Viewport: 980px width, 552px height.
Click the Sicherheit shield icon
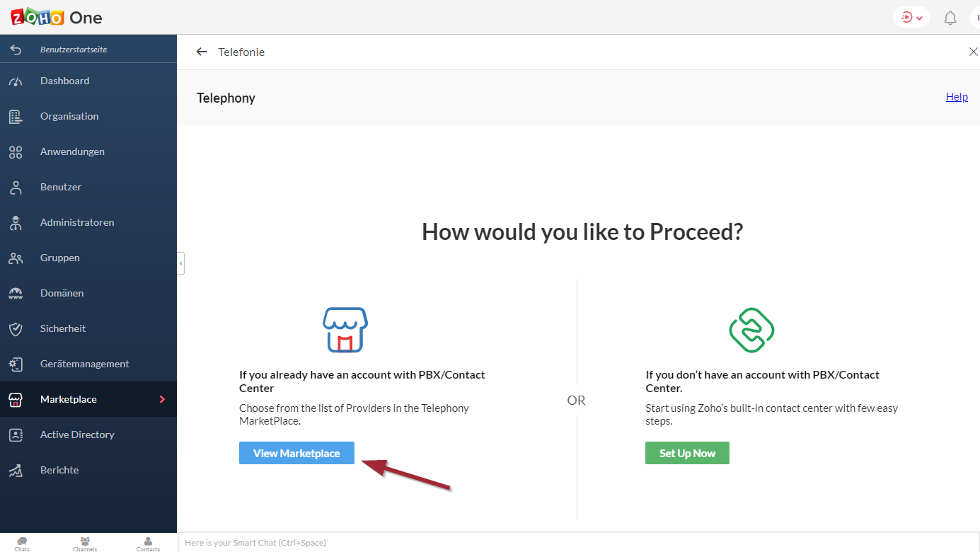pyautogui.click(x=16, y=329)
